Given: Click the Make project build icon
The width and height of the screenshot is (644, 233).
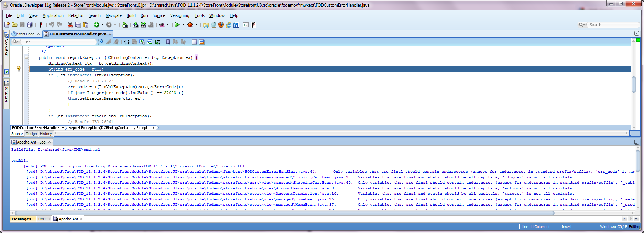Looking at the screenshot, I should (x=136, y=25).
